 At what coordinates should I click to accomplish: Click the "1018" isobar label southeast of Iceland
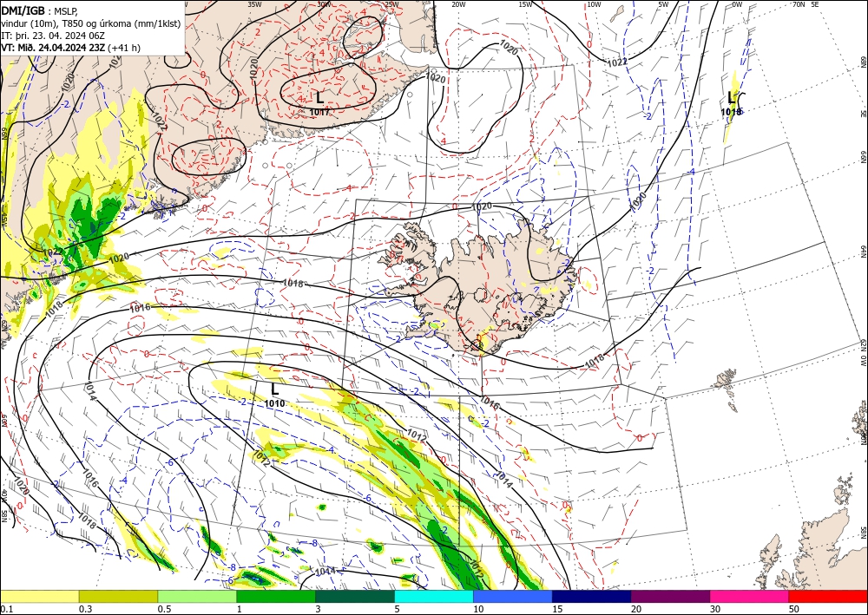click(595, 361)
